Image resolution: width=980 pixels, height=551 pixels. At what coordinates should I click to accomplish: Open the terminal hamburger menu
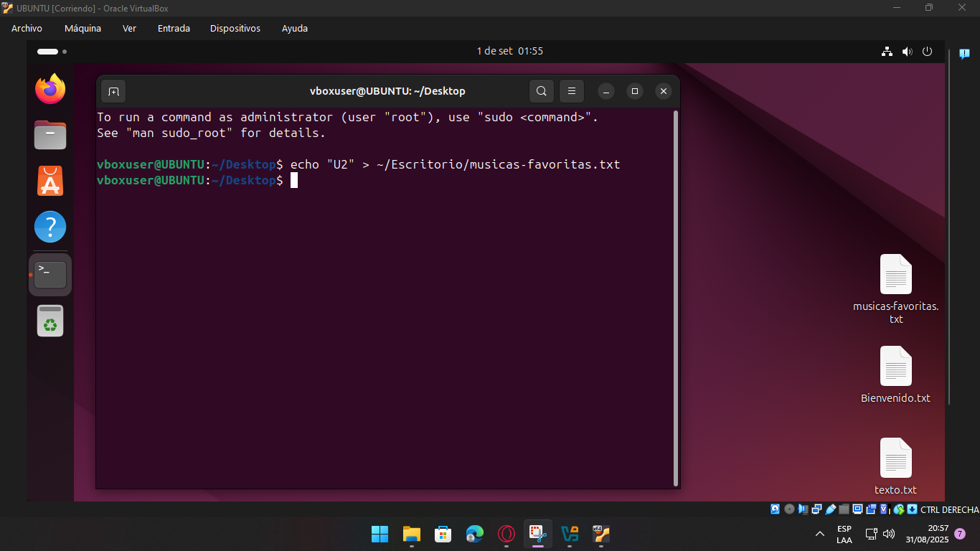572,91
